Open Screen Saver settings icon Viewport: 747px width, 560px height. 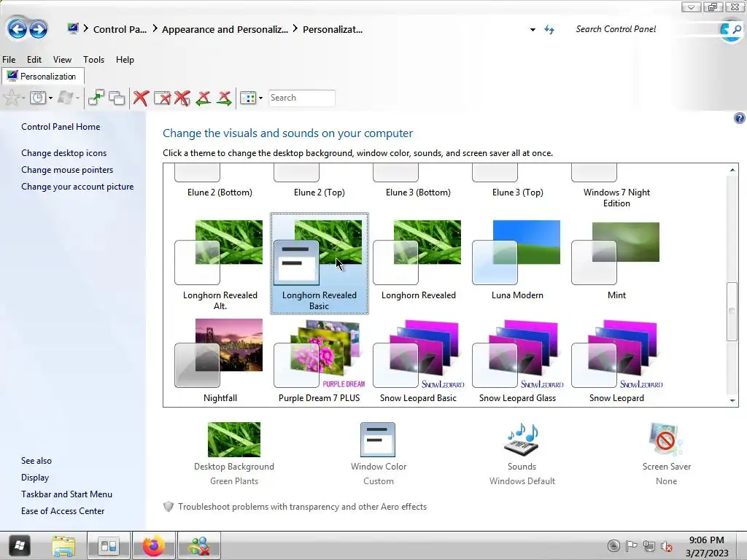[666, 439]
